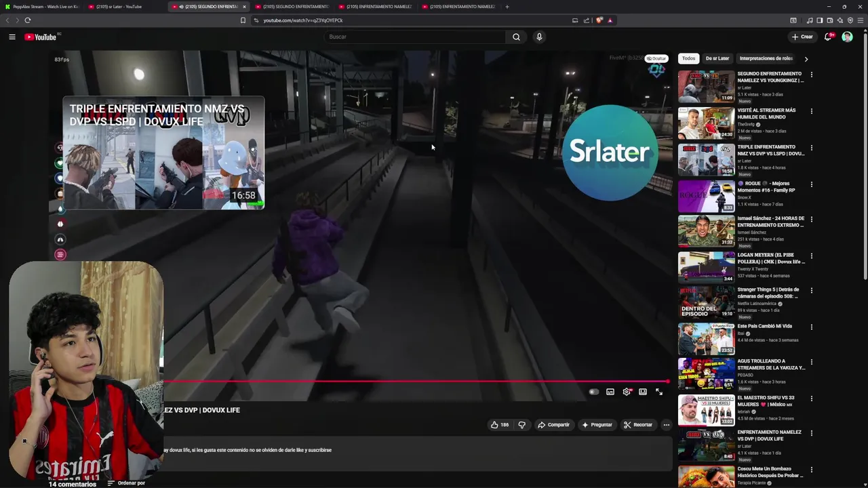
Task: Open a new browser tab with plus
Action: [507, 7]
